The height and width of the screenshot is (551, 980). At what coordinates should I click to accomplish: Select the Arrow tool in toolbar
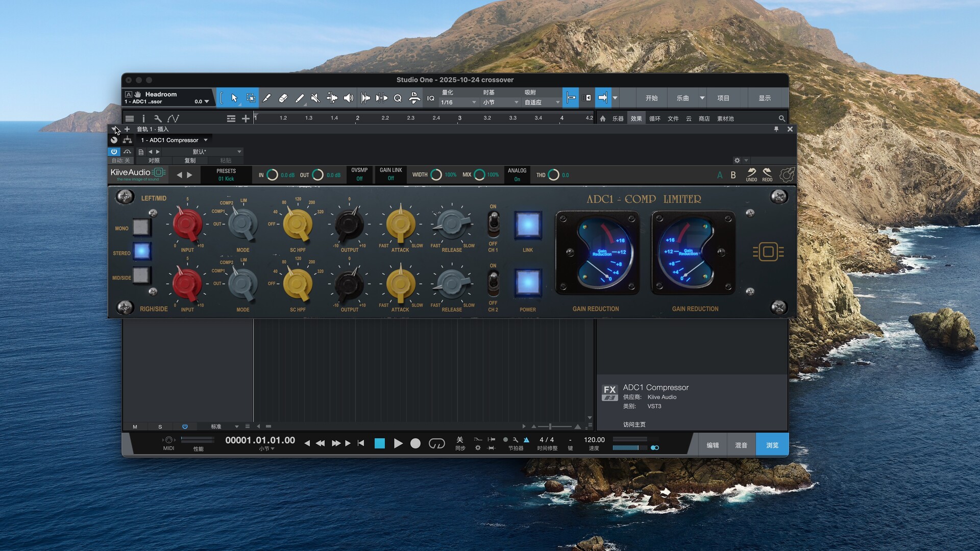click(234, 98)
